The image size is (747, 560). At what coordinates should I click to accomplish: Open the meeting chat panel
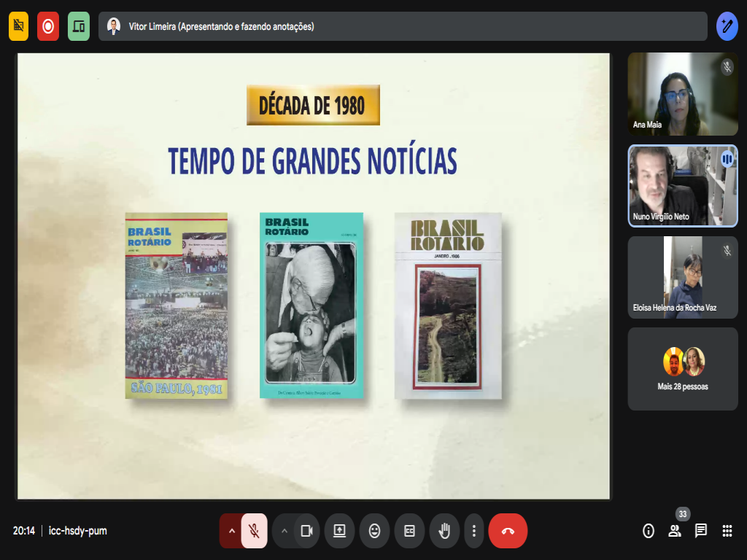pyautogui.click(x=701, y=531)
